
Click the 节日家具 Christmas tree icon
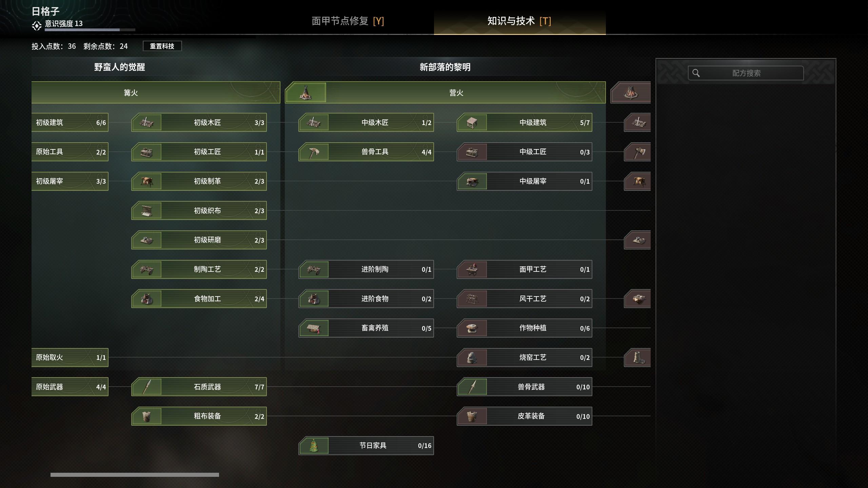[314, 446]
